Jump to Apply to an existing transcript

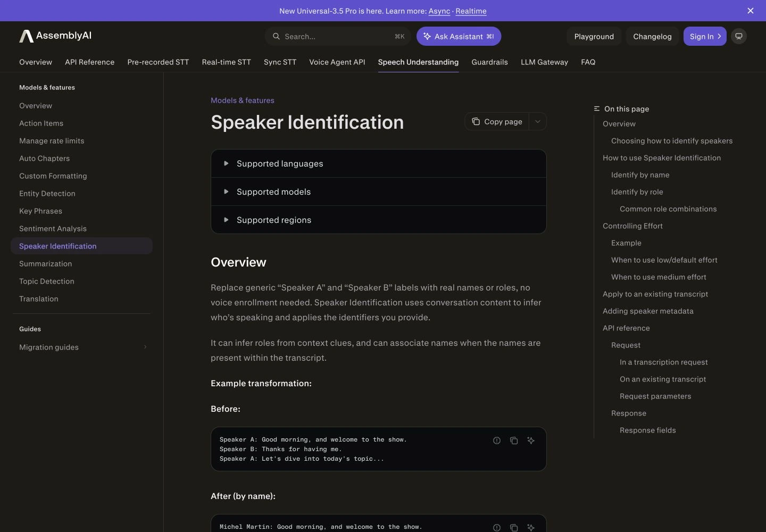pyautogui.click(x=655, y=294)
